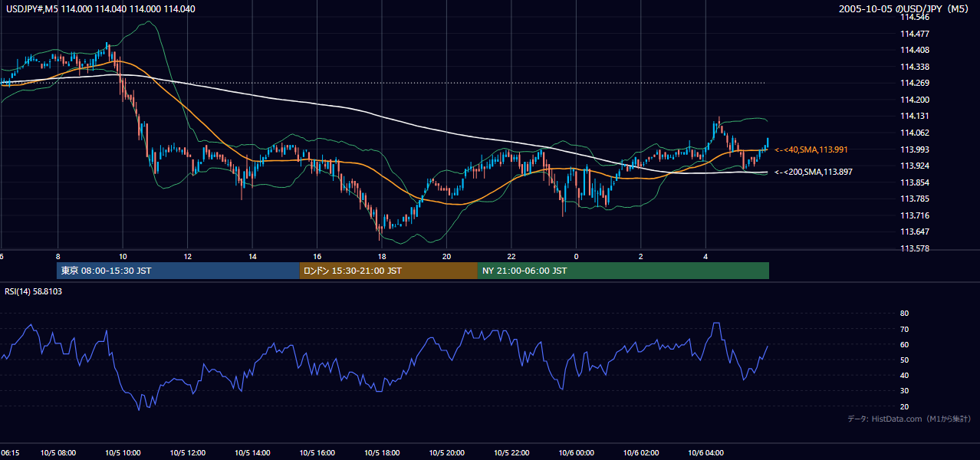
Task: Click the '2005-10-05 のUSD/JPY (M5)' chart title
Action: pos(905,9)
